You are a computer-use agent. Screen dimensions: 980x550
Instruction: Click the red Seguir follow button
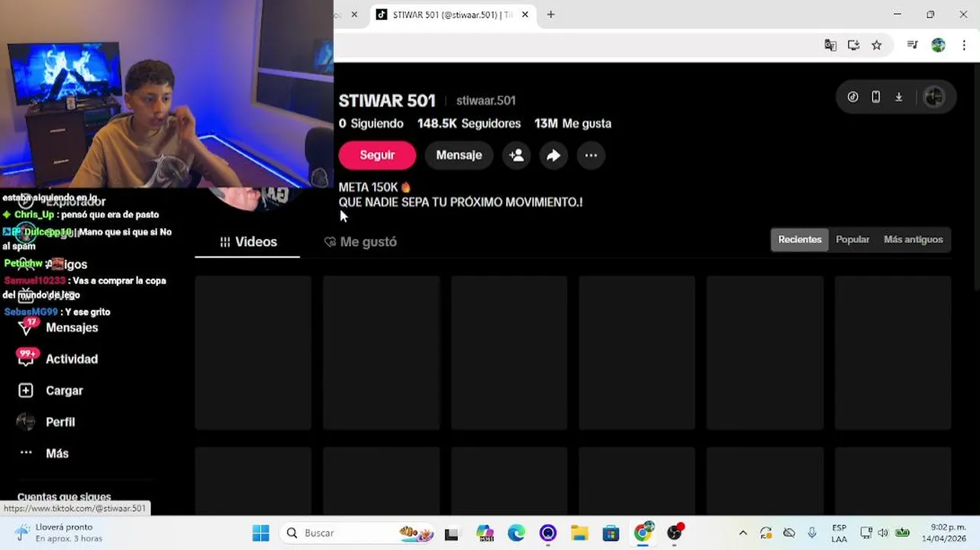coord(377,155)
